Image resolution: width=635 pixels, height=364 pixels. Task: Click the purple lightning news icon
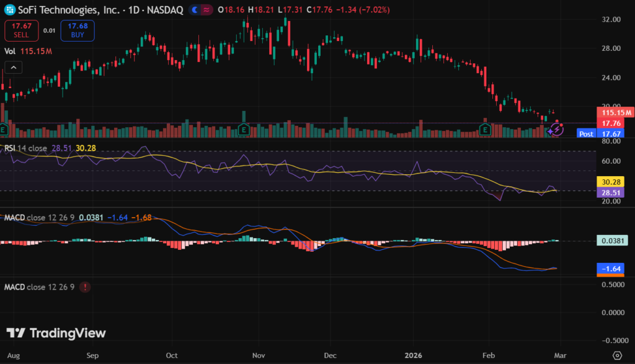point(556,130)
